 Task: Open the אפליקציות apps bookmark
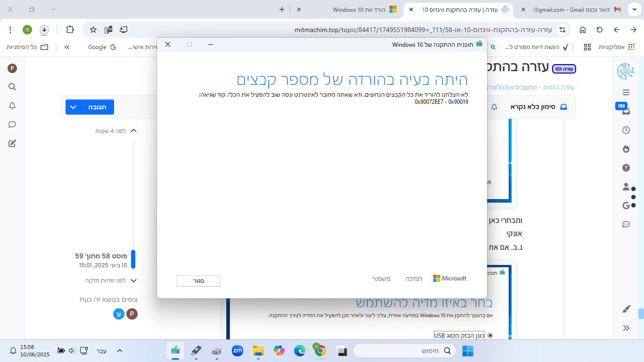pyautogui.click(x=617, y=47)
